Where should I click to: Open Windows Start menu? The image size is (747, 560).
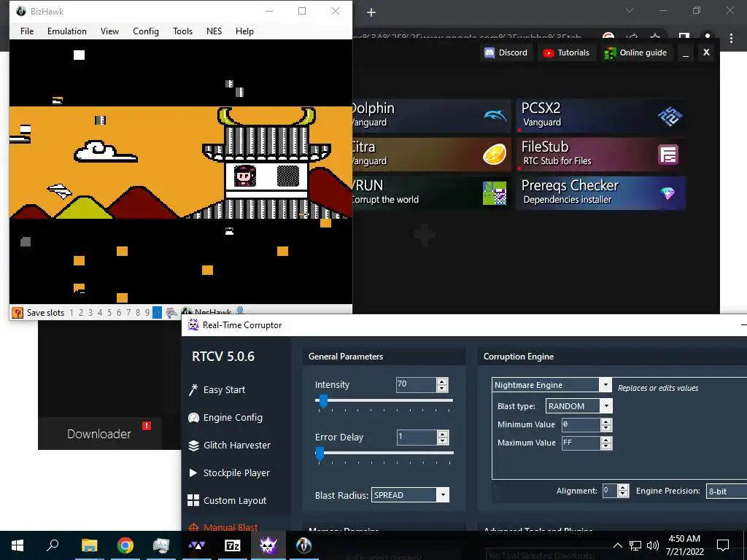[x=18, y=545]
